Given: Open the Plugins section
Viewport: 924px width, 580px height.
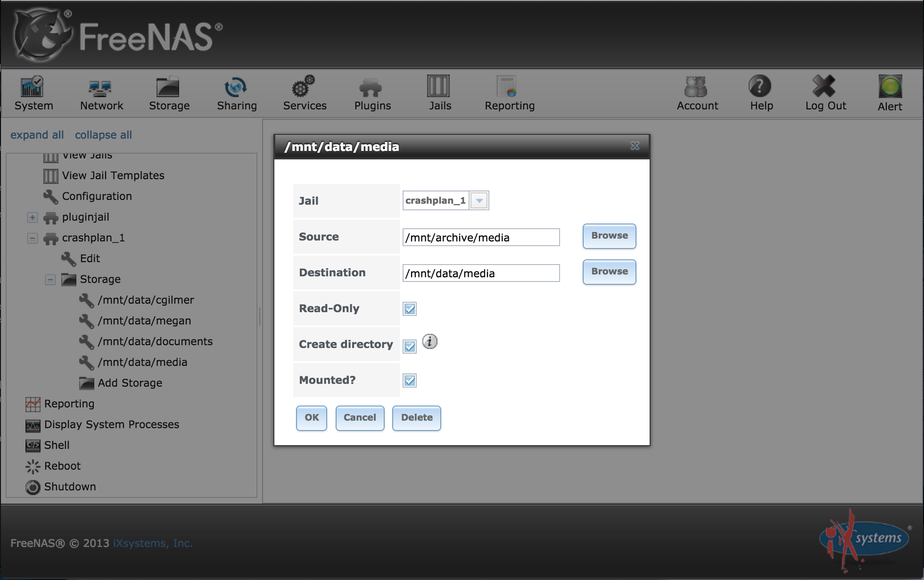Looking at the screenshot, I should [372, 92].
